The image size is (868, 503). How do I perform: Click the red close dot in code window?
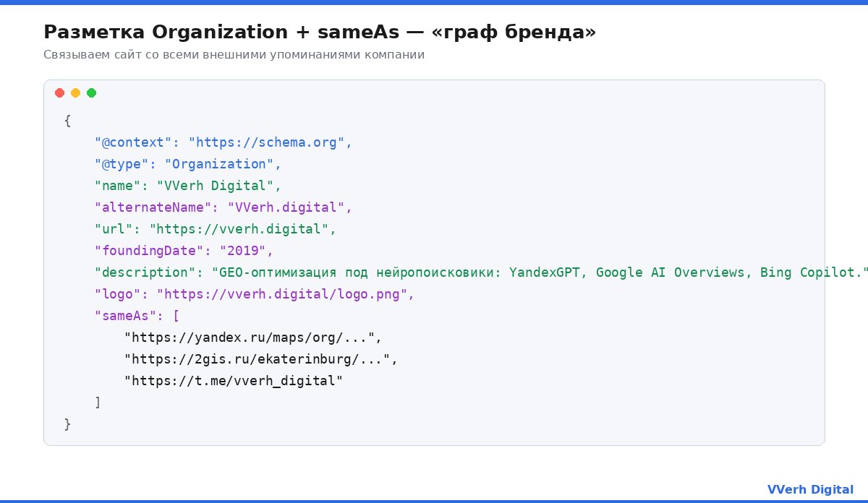59,93
